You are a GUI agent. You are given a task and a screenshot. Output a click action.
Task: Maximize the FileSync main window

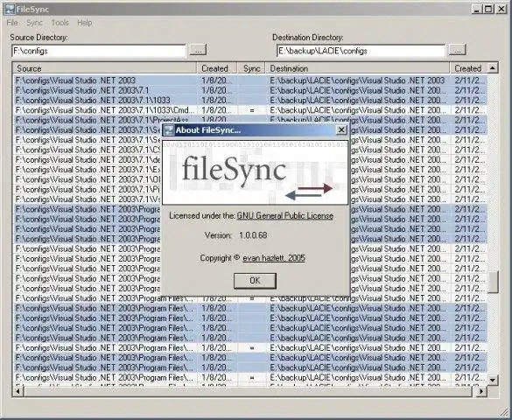pyautogui.click(x=488, y=9)
